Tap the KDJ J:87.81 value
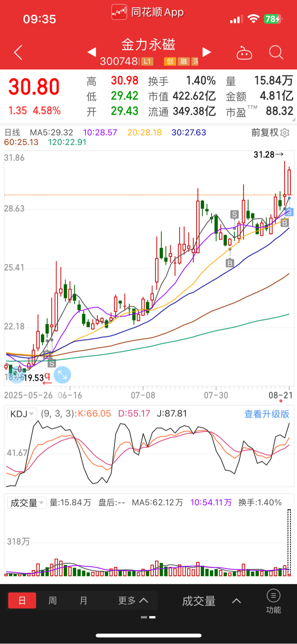The width and height of the screenshot is (297, 644). pos(172,414)
